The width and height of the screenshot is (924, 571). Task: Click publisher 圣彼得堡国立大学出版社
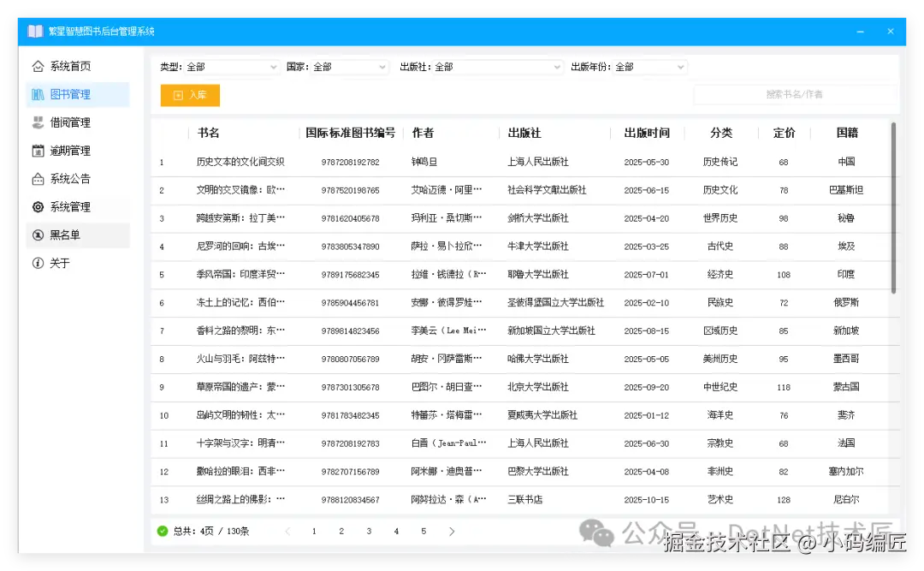click(x=556, y=302)
